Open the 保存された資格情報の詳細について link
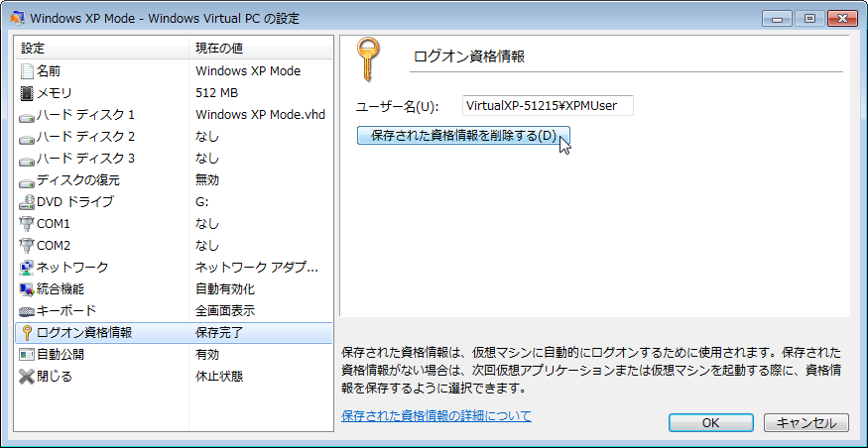Viewport: 868px width, 448px height. tap(436, 415)
